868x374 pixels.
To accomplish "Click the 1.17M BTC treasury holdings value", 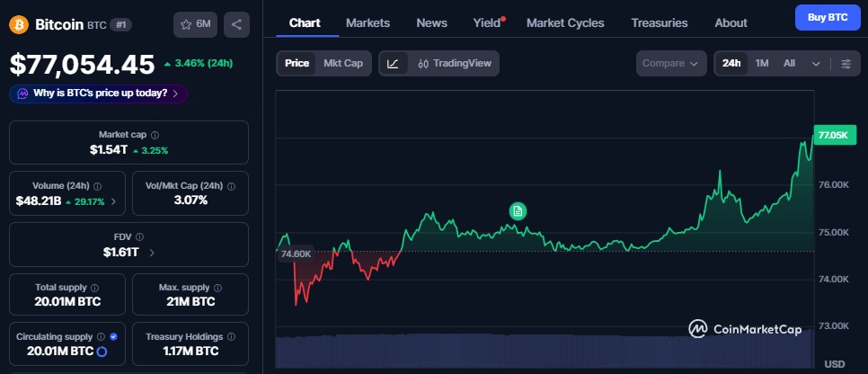I will [190, 352].
